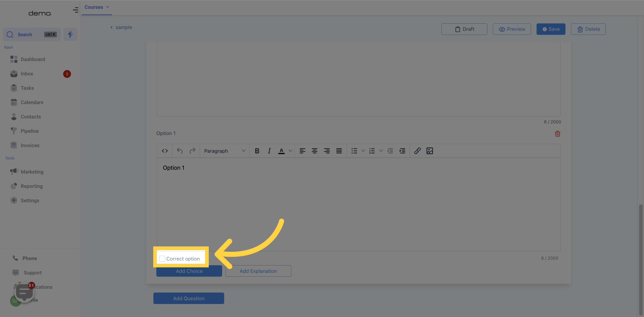Align text left
Image resolution: width=644 pixels, height=317 pixels.
[302, 151]
